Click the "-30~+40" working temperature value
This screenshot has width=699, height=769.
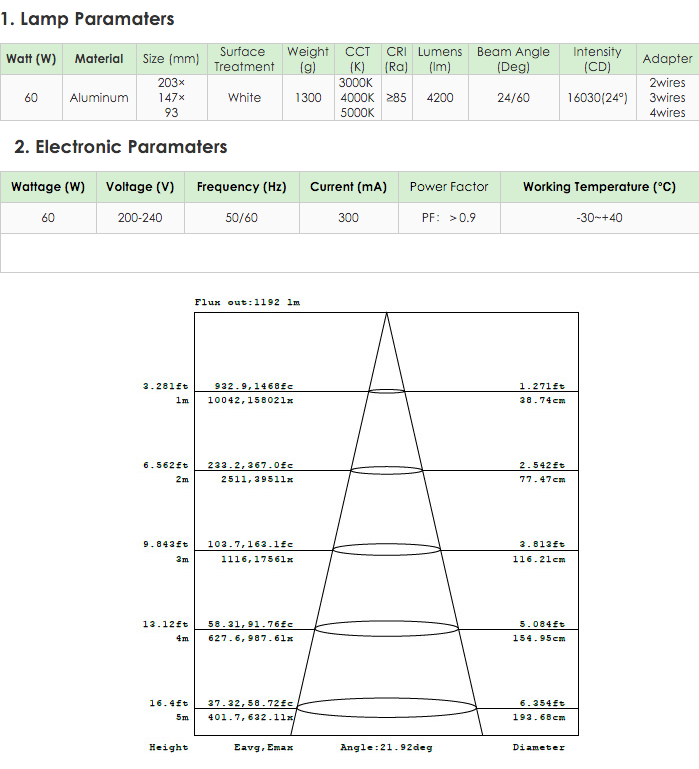599,217
